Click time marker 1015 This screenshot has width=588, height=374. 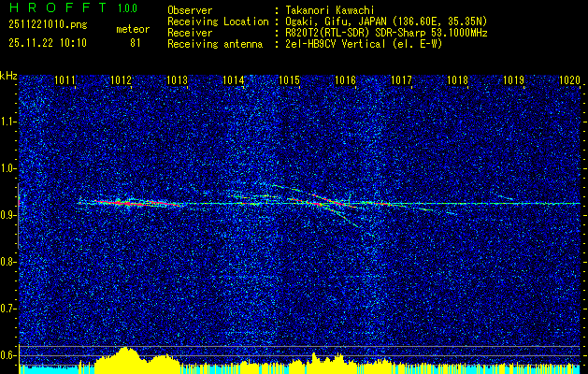(289, 80)
